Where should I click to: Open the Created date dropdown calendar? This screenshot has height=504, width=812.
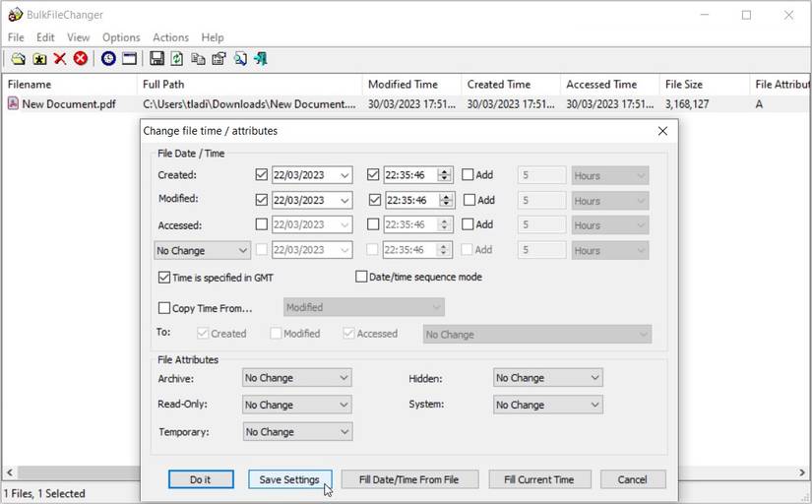coord(344,175)
